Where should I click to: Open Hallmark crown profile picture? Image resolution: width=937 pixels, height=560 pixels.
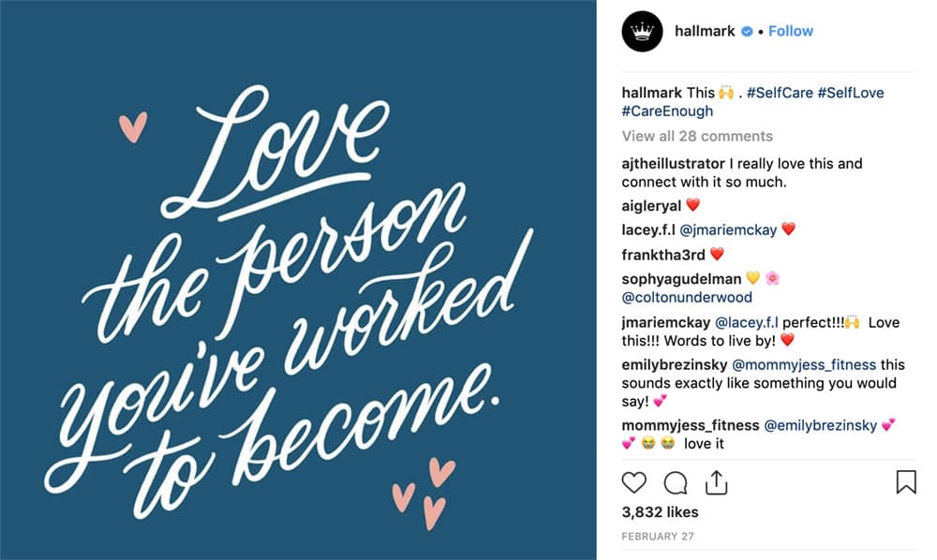(x=643, y=31)
